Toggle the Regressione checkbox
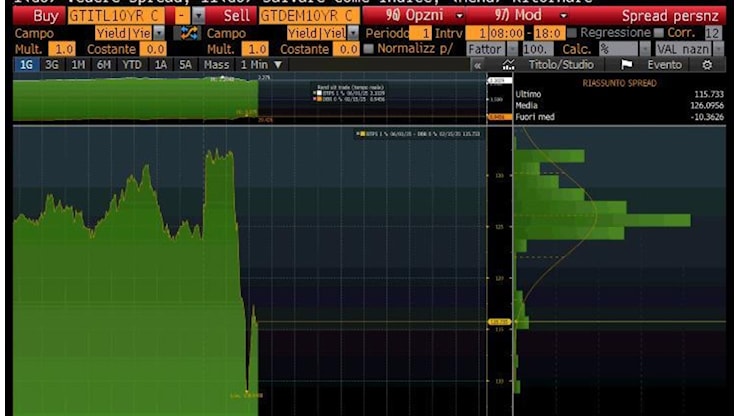 tap(572, 33)
